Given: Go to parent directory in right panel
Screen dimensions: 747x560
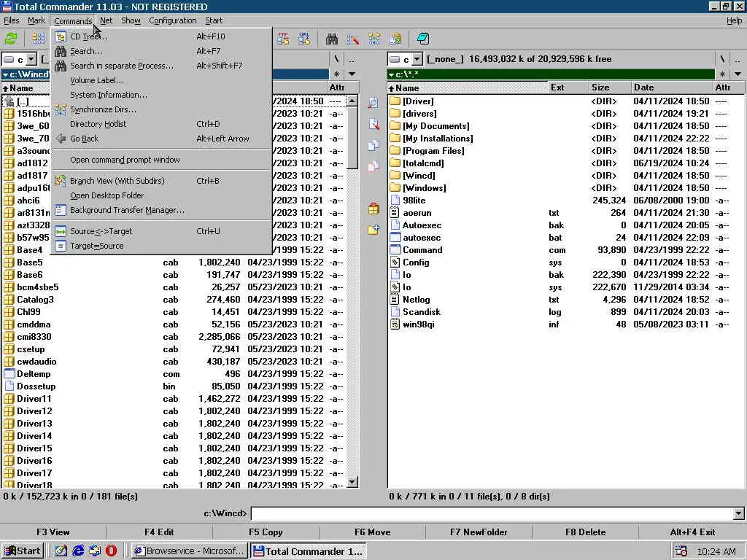Looking at the screenshot, I should pos(738,60).
